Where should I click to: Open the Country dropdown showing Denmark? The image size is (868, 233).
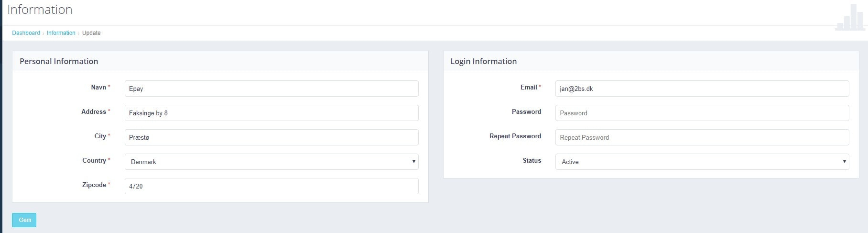tap(271, 162)
